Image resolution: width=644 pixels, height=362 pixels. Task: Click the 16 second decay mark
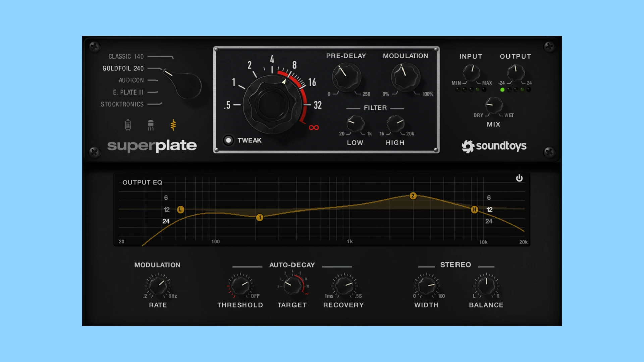(312, 82)
